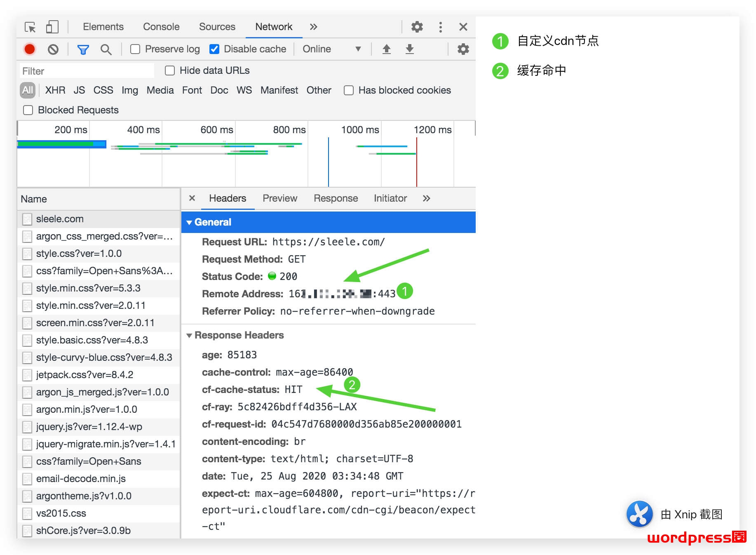
Task: Select the All filter type
Action: point(28,90)
